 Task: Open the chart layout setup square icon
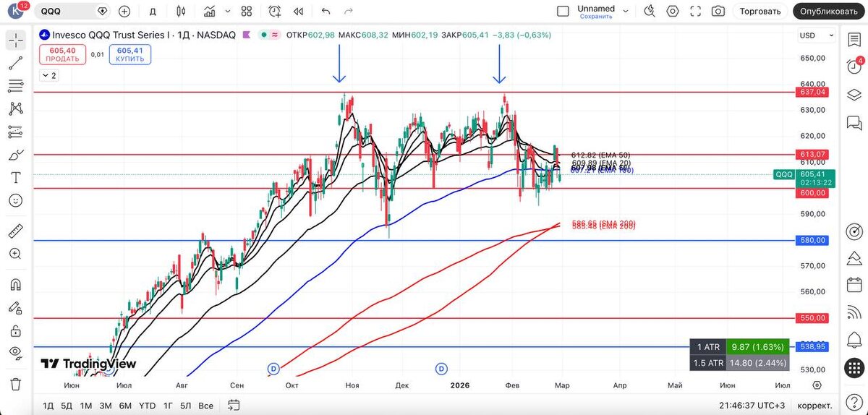click(x=563, y=12)
